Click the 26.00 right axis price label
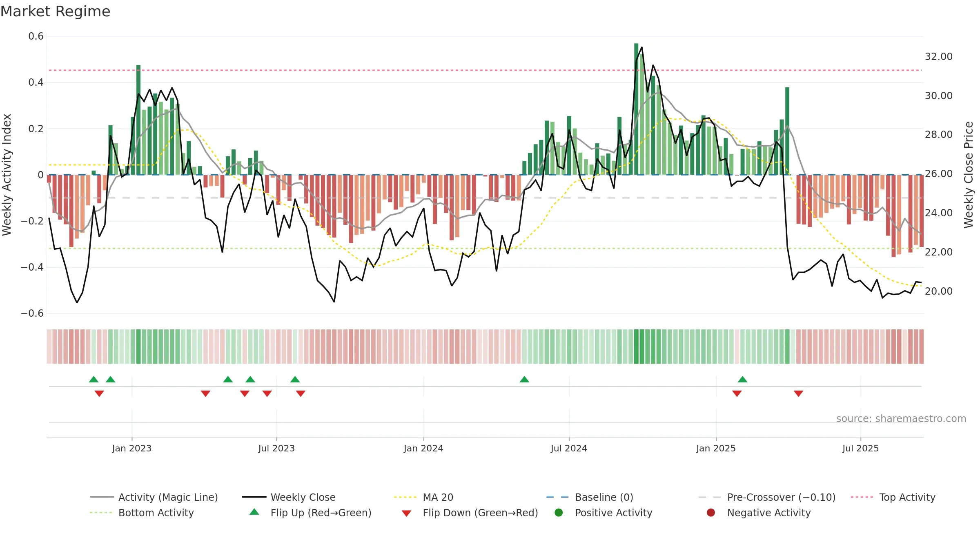 (x=939, y=174)
